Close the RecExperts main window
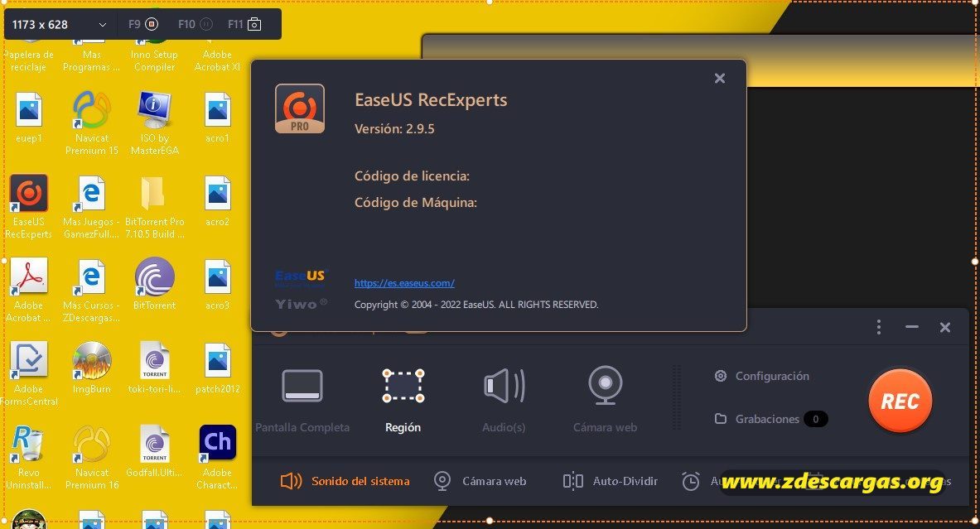 (x=945, y=327)
